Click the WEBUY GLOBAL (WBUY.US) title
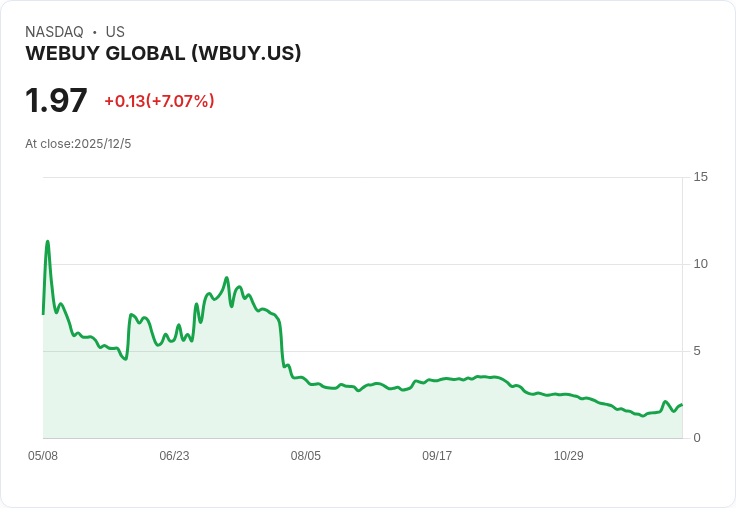 (x=163, y=54)
